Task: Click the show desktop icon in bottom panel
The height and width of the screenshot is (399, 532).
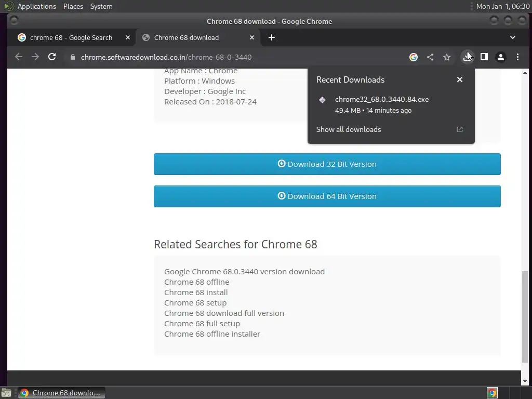Action: tap(6, 393)
